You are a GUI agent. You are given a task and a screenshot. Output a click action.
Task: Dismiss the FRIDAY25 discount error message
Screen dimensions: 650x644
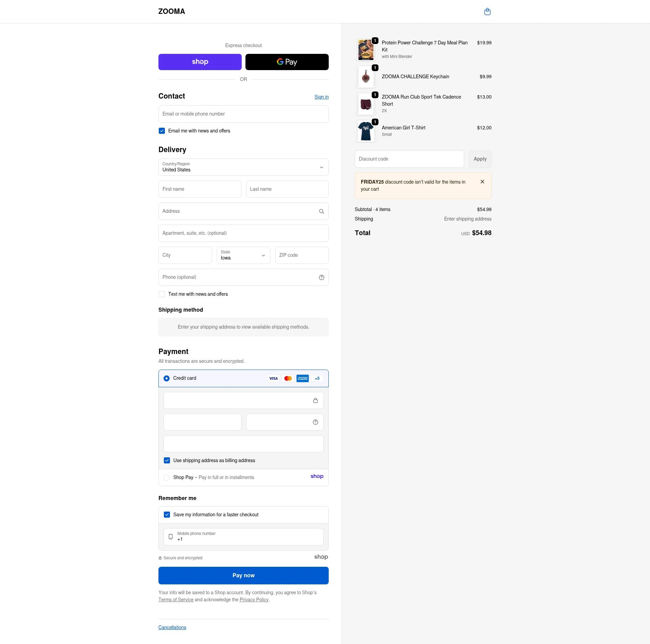tap(482, 182)
